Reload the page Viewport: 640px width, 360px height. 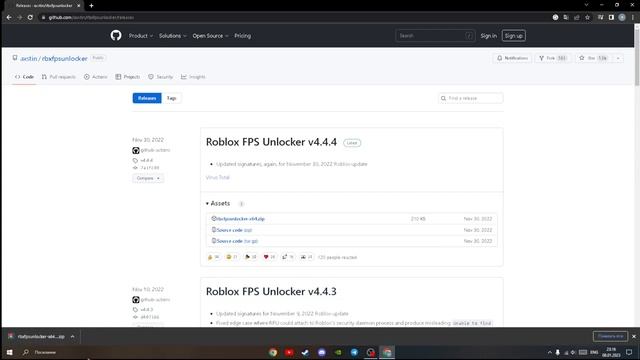tap(30, 18)
